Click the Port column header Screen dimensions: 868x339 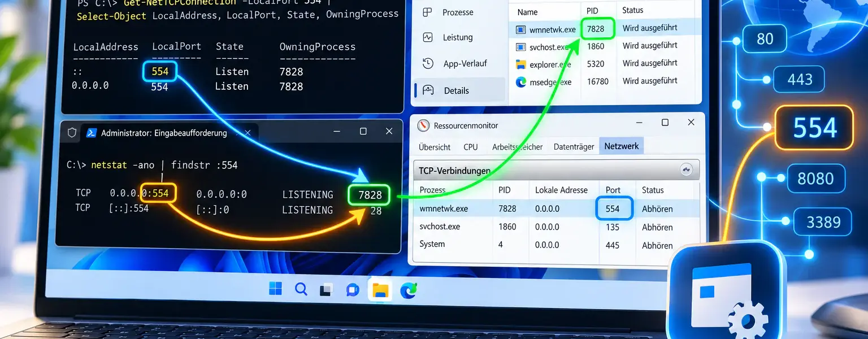pyautogui.click(x=613, y=190)
